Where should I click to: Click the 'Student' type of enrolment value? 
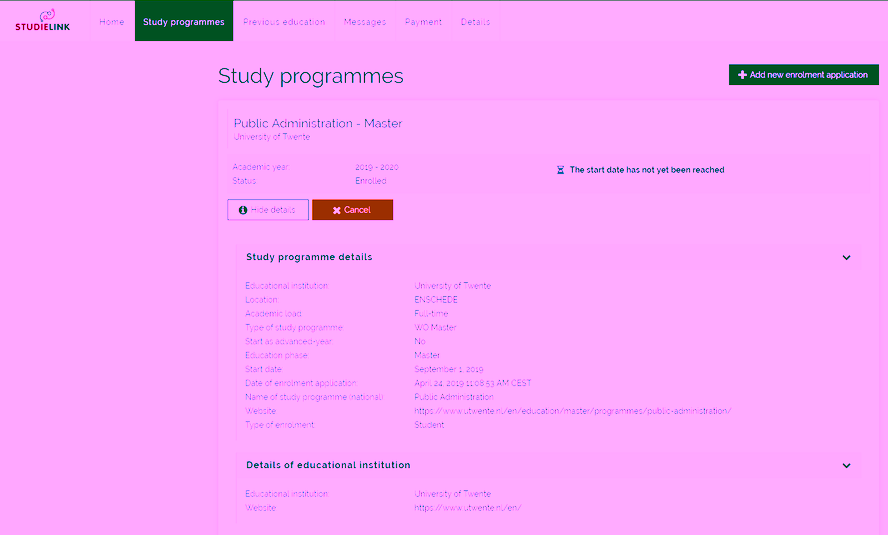(429, 425)
